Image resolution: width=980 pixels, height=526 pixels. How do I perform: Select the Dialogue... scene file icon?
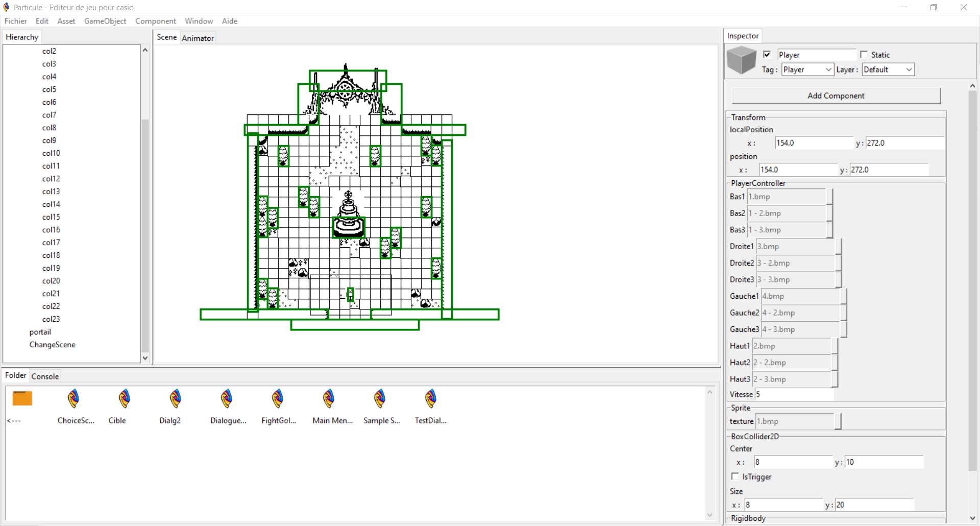coord(227,399)
